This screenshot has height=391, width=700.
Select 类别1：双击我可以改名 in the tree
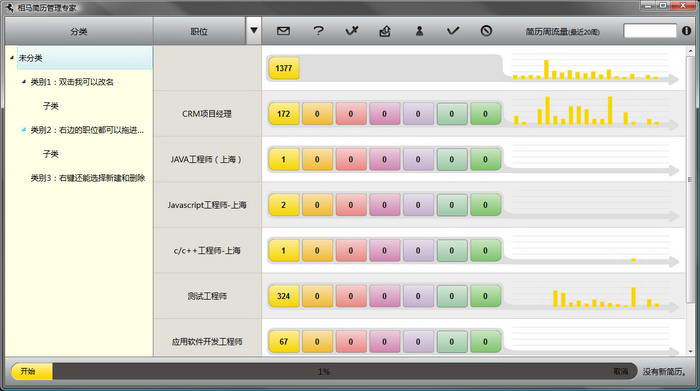pyautogui.click(x=72, y=82)
